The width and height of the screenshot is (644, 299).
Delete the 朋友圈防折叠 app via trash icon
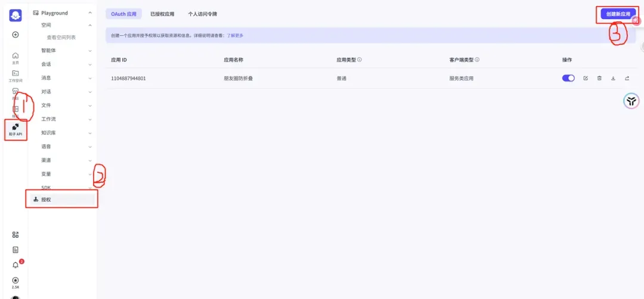tap(599, 78)
